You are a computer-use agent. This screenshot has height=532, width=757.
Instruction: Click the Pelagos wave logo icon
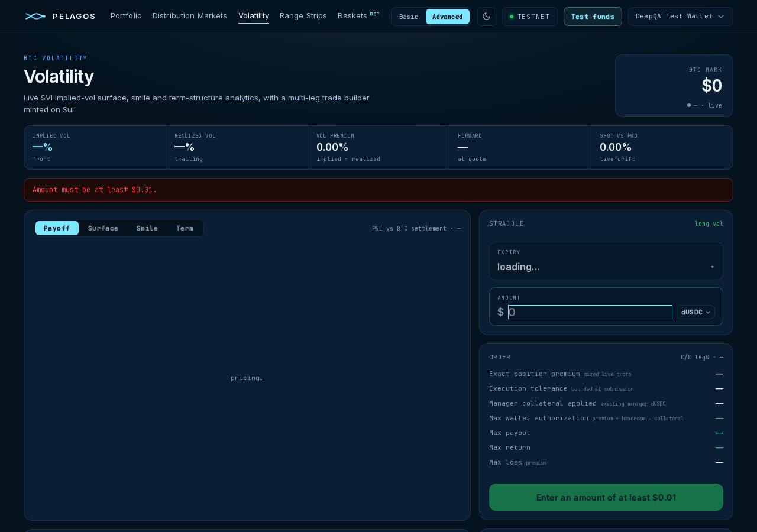click(35, 16)
